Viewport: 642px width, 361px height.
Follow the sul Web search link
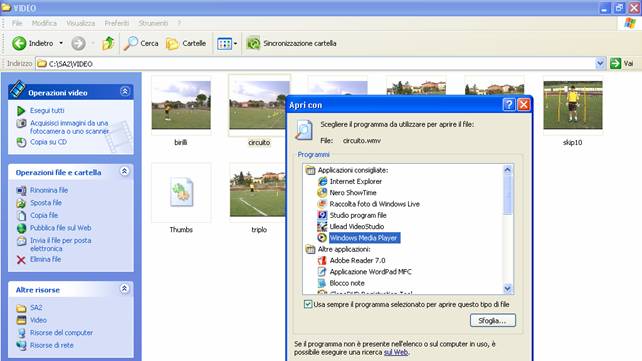[396, 352]
